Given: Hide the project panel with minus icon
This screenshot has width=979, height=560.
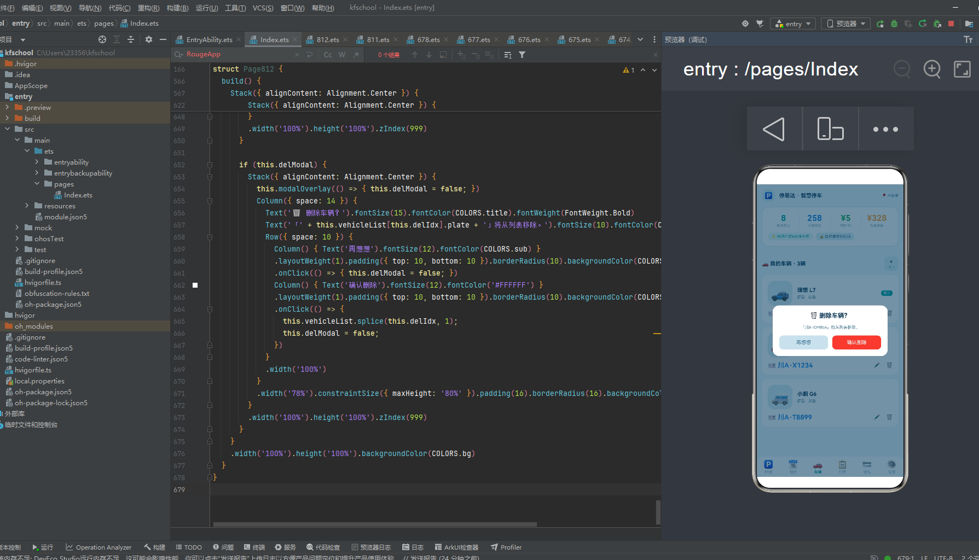Looking at the screenshot, I should coord(163,39).
